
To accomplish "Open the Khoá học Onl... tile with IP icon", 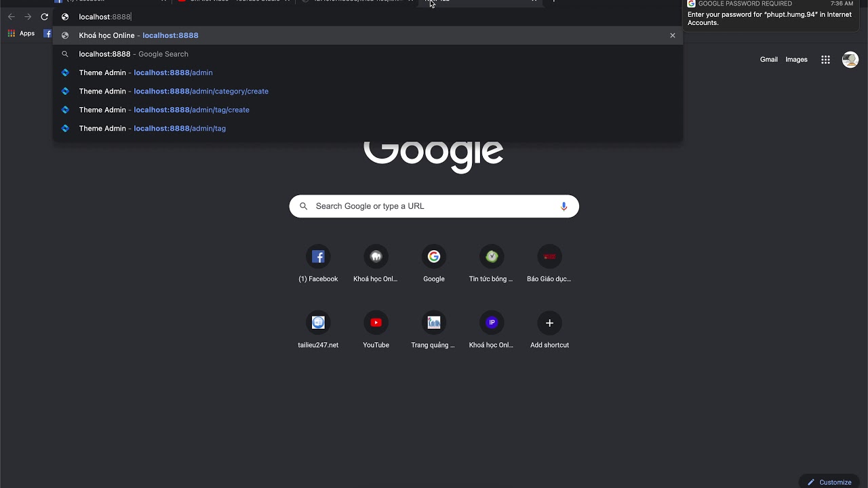I will tap(492, 330).
